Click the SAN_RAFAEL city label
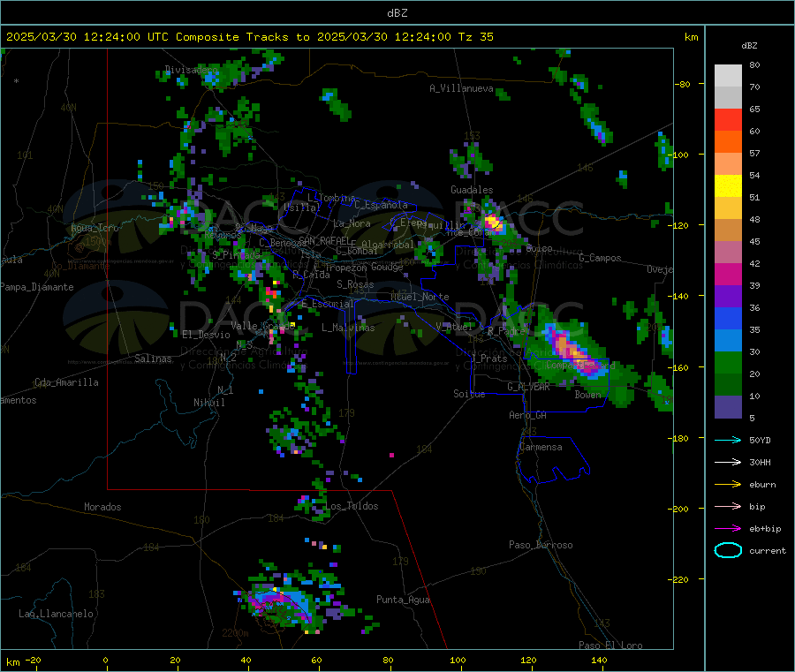The height and width of the screenshot is (672, 795). pos(323,240)
